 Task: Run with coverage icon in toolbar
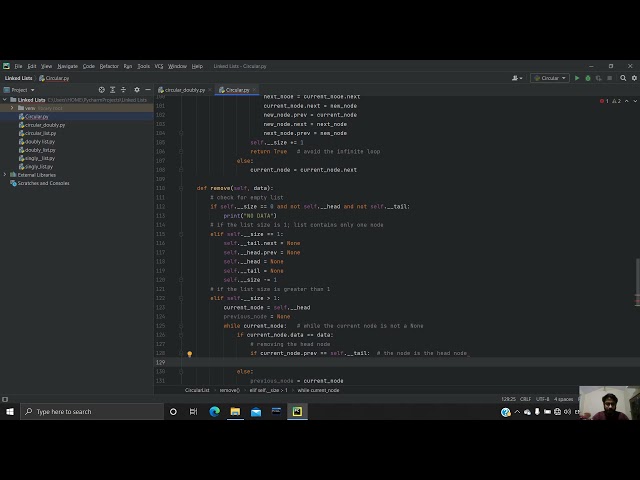coord(598,78)
